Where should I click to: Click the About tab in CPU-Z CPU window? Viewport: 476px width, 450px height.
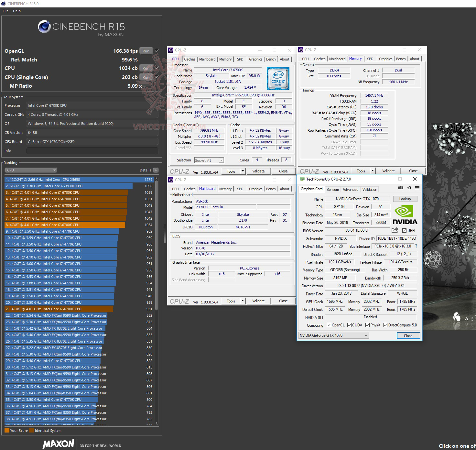click(285, 59)
